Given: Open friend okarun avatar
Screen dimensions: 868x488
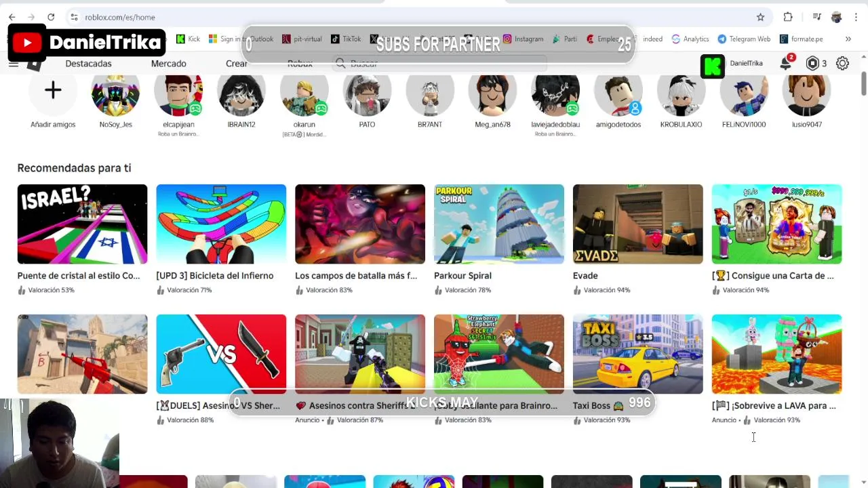Looking at the screenshot, I should click(x=304, y=92).
